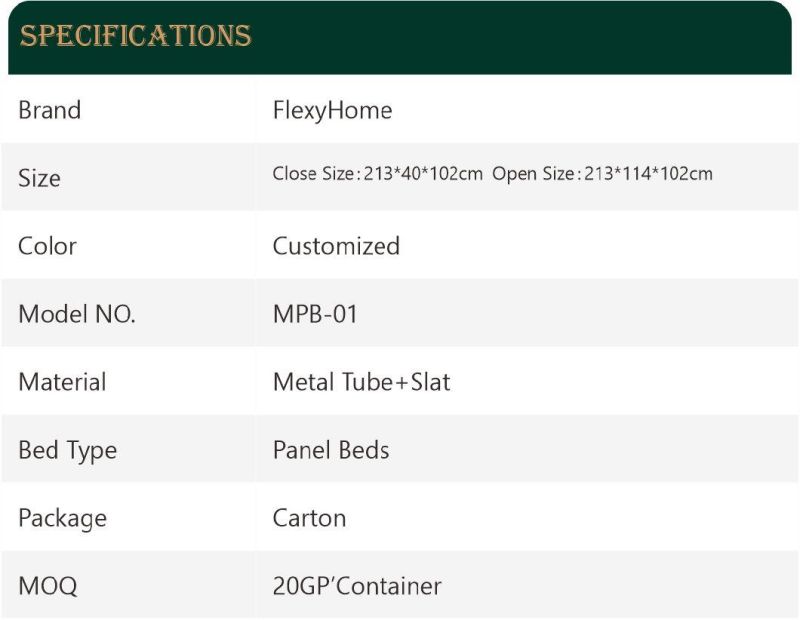
Task: Click the SPECIFICATIONS header title
Action: pos(135,35)
